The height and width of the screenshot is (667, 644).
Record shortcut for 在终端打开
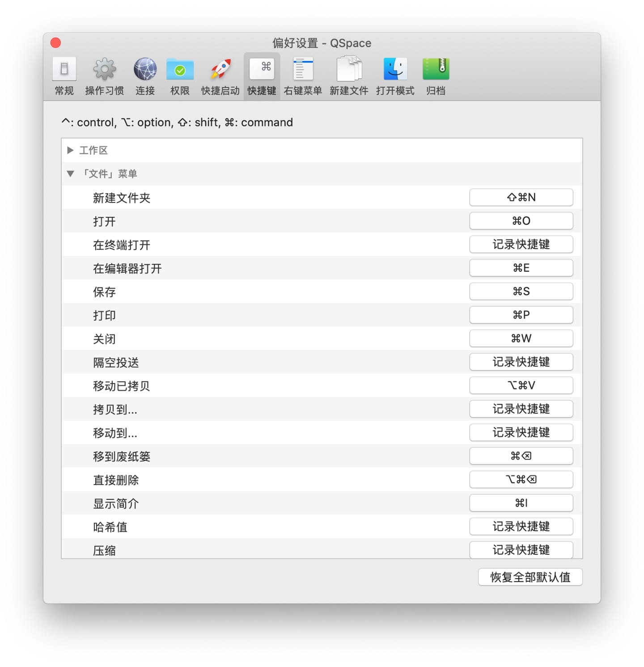(x=521, y=245)
